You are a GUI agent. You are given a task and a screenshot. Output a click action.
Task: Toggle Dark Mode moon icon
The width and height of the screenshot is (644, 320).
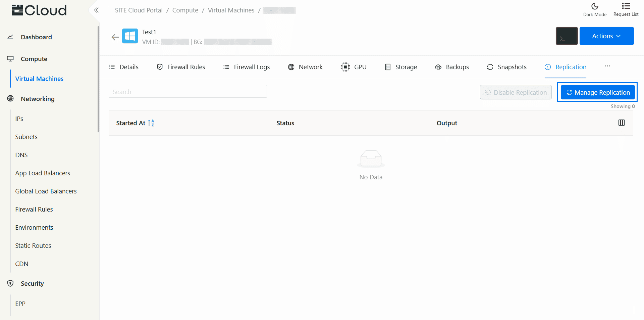tap(595, 6)
